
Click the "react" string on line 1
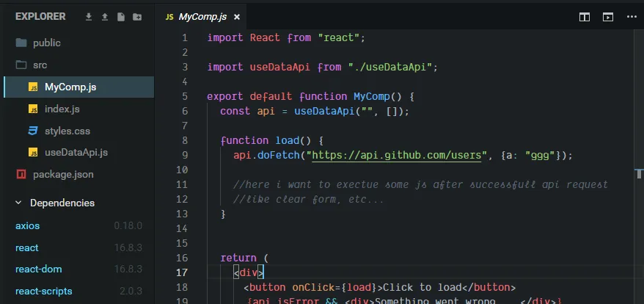[x=338, y=38]
